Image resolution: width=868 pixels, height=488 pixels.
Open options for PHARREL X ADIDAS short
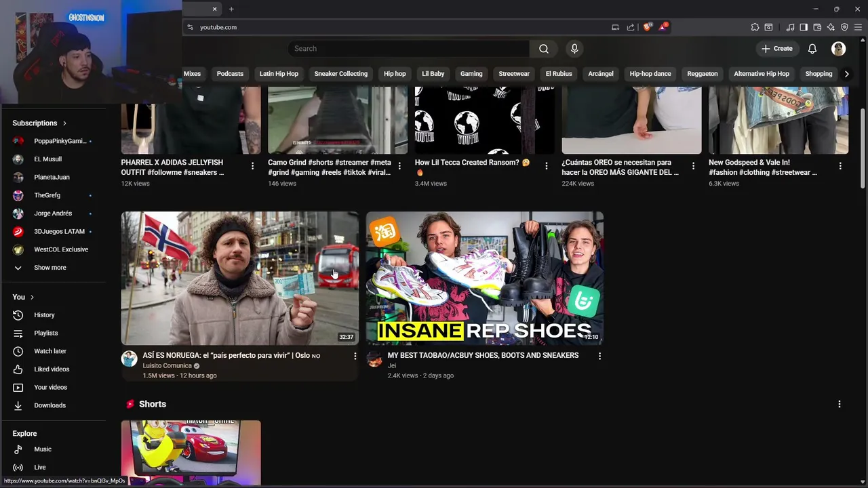tap(252, 166)
